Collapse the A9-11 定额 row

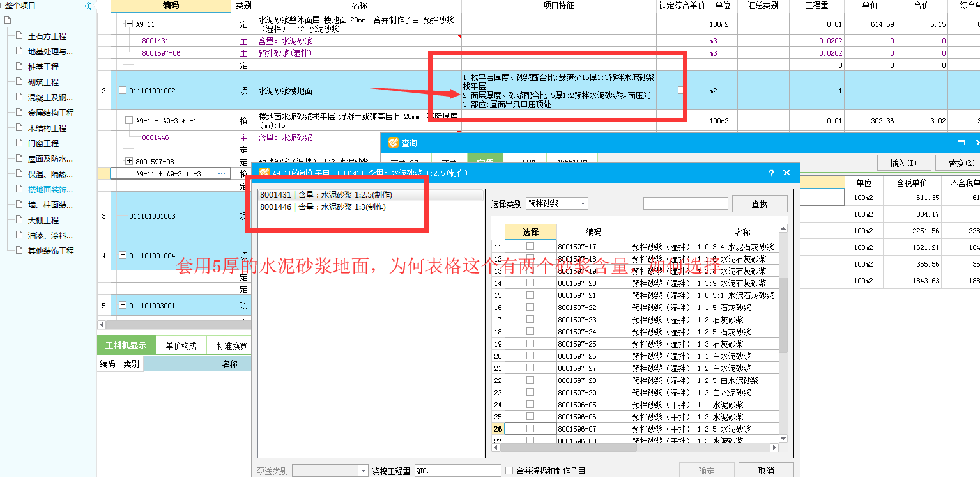click(129, 24)
